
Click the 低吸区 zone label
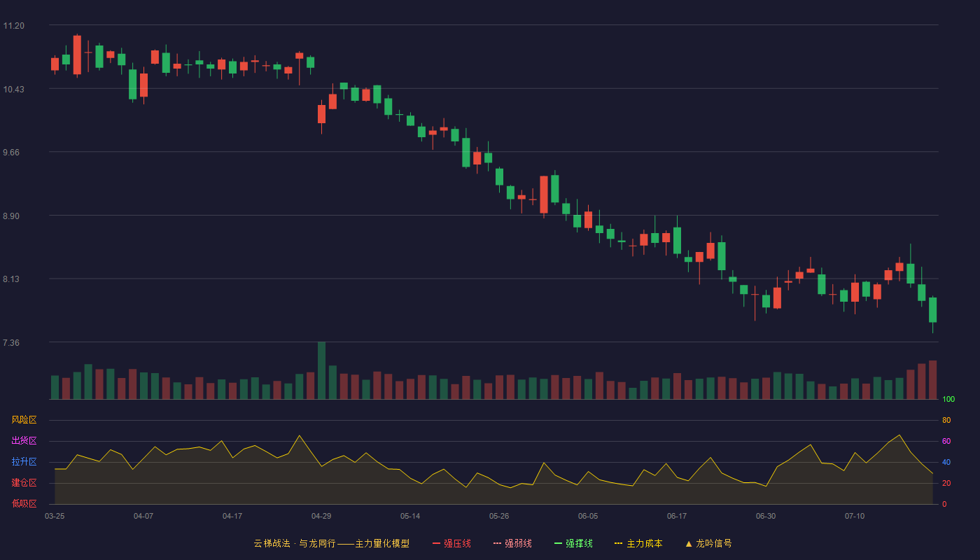coord(24,503)
